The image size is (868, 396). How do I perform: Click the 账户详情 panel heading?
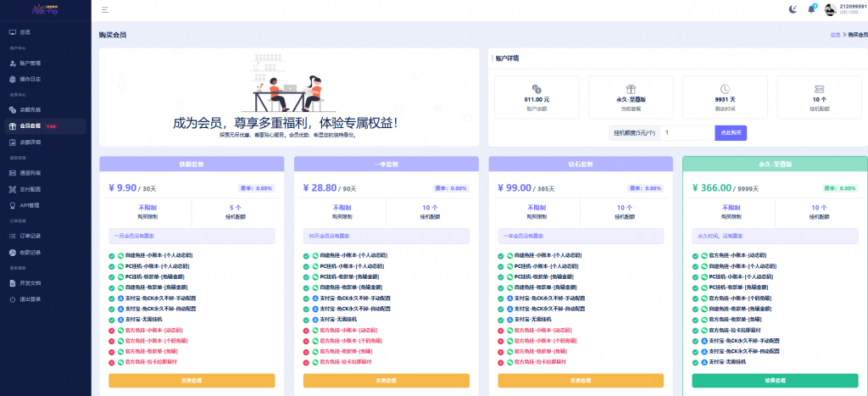[507, 59]
